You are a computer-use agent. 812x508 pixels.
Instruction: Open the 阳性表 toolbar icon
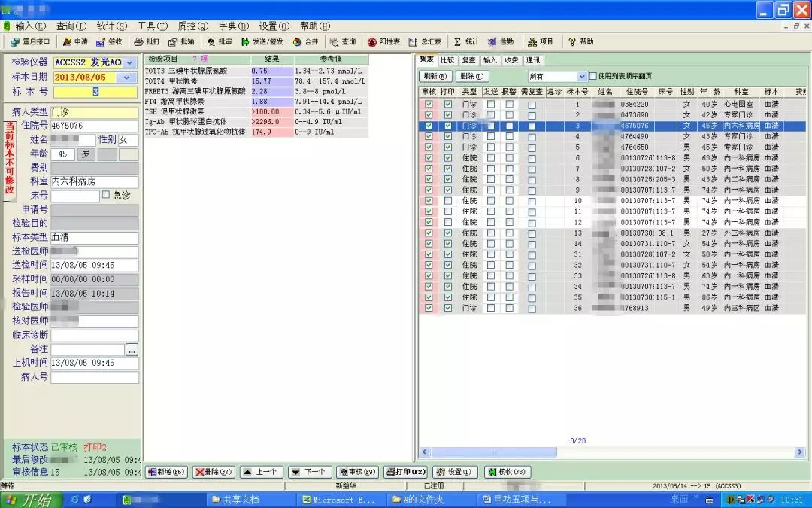pyautogui.click(x=383, y=42)
